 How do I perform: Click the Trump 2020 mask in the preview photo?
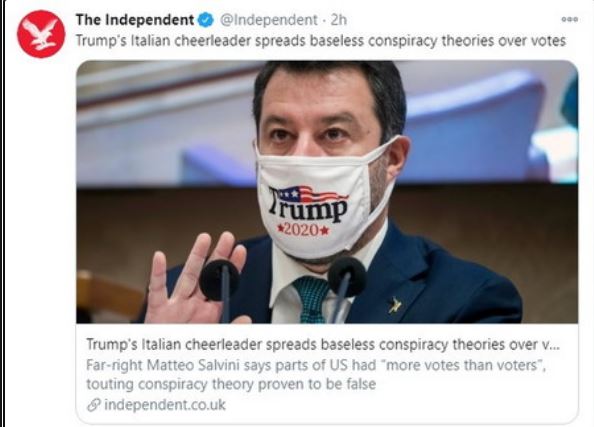point(322,203)
